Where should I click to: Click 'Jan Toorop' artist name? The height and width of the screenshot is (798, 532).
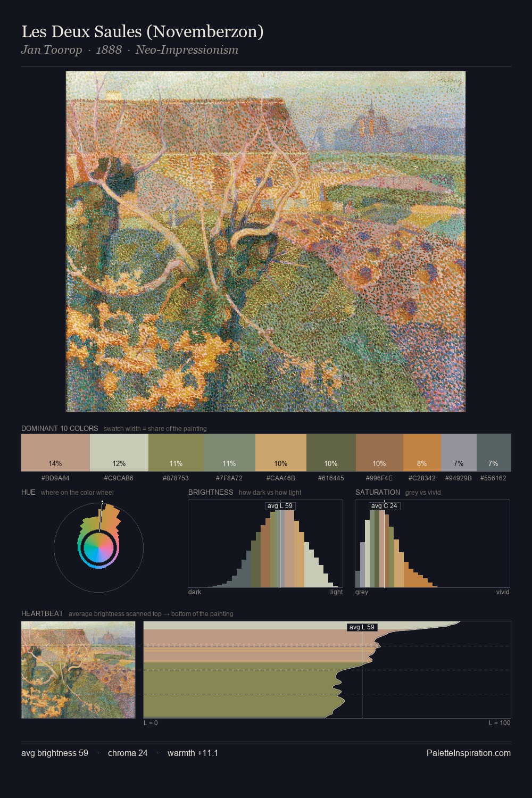click(52, 50)
